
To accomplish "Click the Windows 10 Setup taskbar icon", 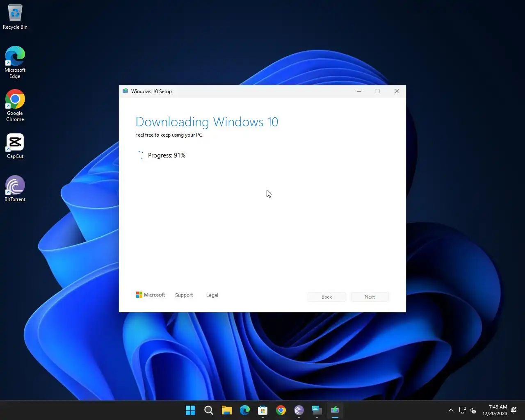I will [x=335, y=410].
